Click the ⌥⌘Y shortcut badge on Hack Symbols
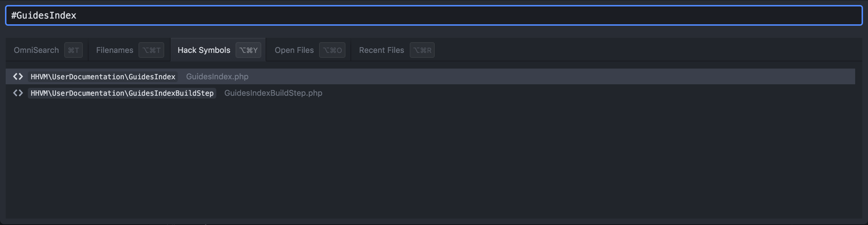 click(248, 50)
